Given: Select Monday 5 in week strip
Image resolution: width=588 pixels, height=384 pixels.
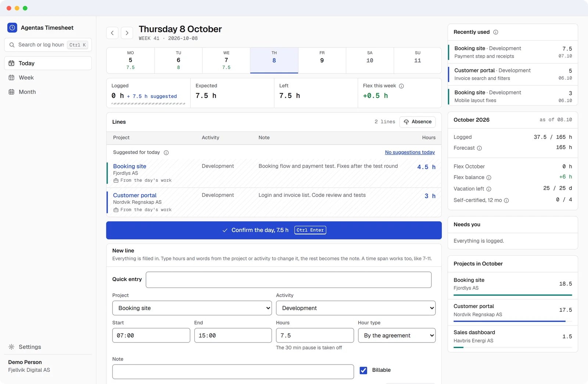Looking at the screenshot, I should pos(130,60).
